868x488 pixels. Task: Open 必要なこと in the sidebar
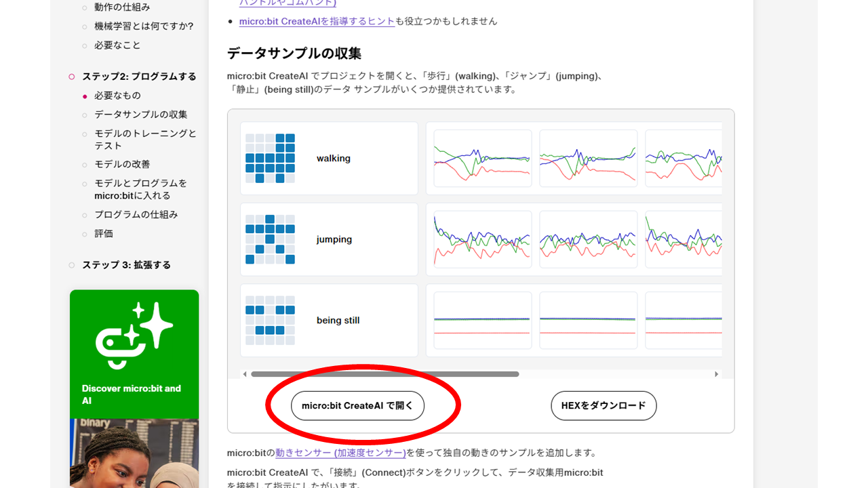pyautogui.click(x=117, y=45)
